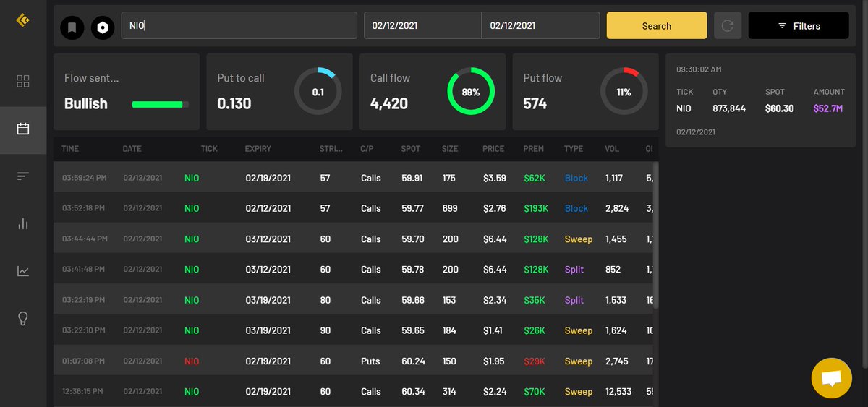Image resolution: width=868 pixels, height=407 pixels.
Task: Click the NIO ticker search field
Action: point(239,25)
